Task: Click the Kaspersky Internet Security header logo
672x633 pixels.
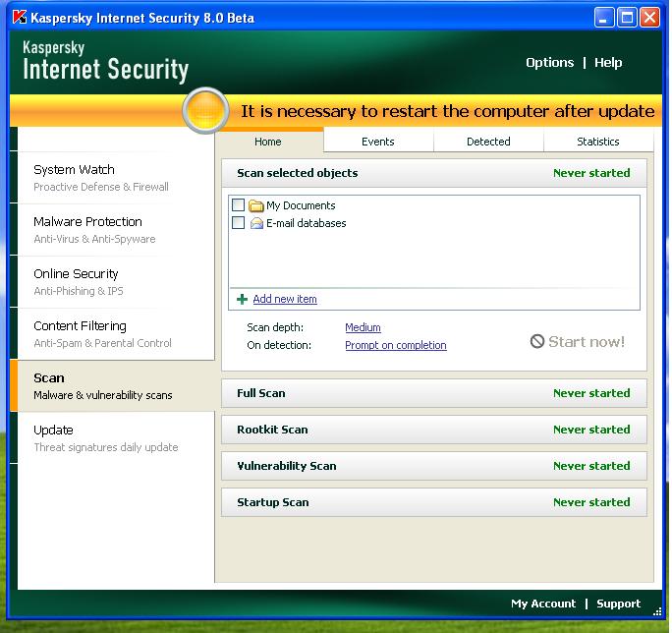Action: pyautogui.click(x=105, y=61)
